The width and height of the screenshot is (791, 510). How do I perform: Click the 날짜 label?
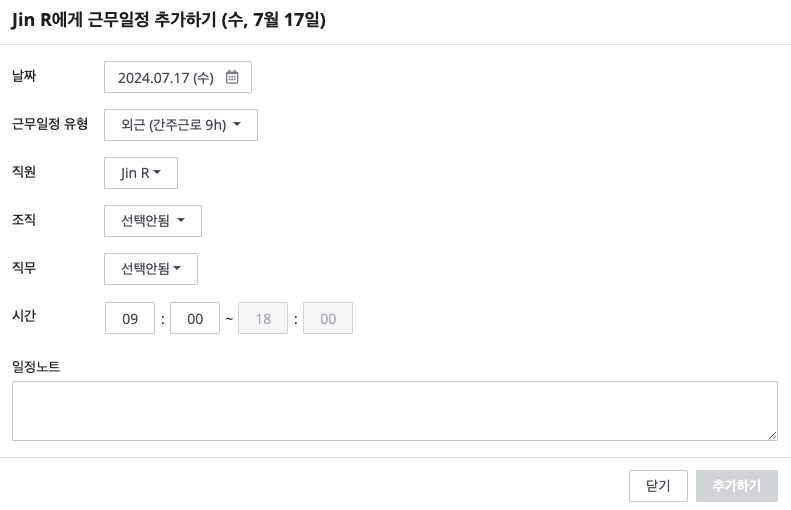[24, 75]
